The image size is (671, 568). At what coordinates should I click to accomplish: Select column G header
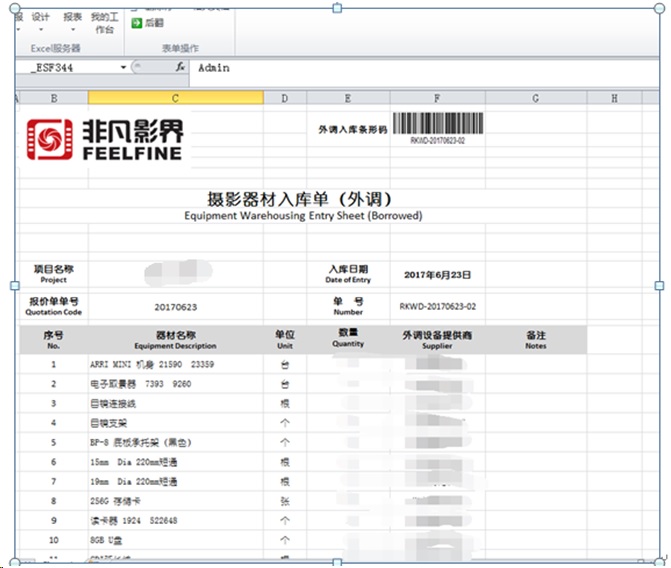(x=536, y=98)
